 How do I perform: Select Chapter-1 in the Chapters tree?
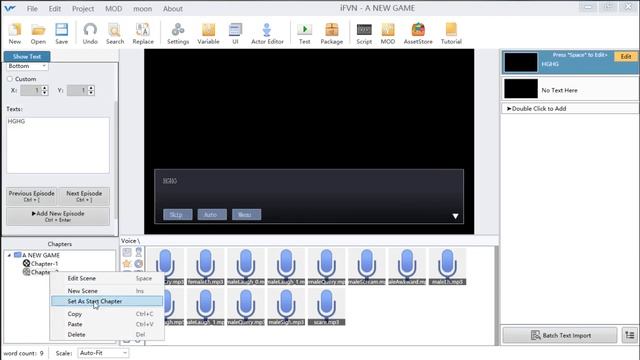click(44, 264)
